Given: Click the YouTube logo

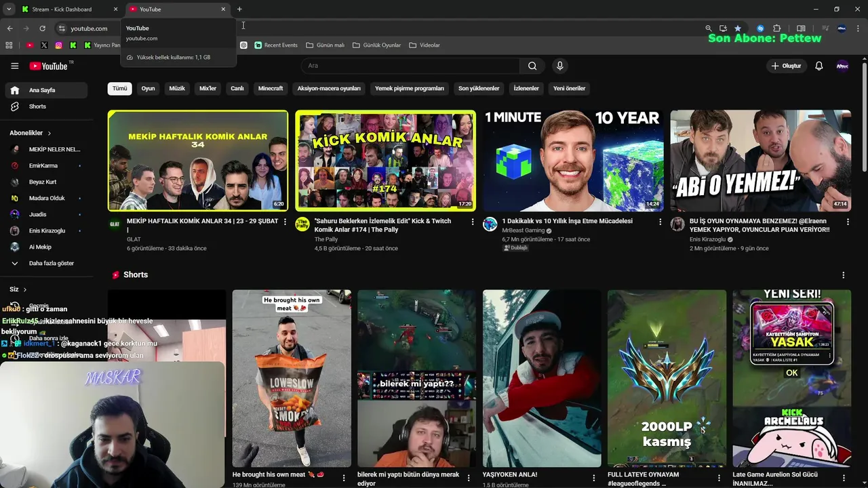Looking at the screenshot, I should point(48,66).
